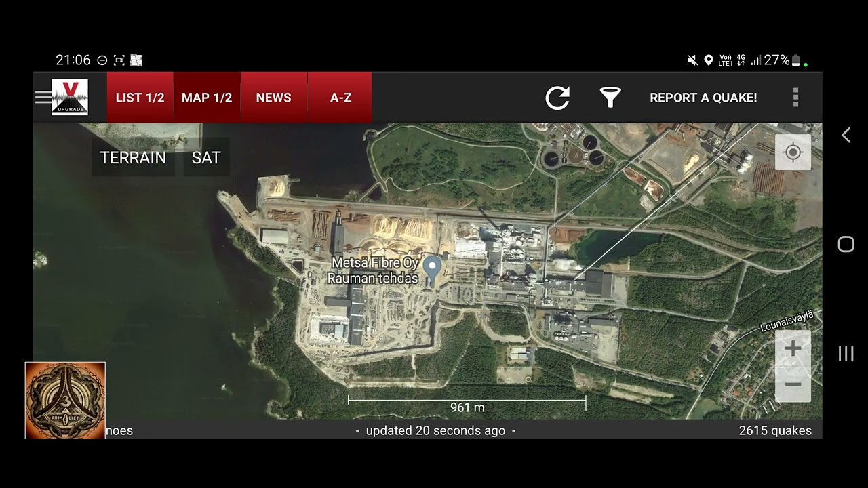Open the quake filter funnel
This screenshot has width=868, height=488.
[610, 98]
